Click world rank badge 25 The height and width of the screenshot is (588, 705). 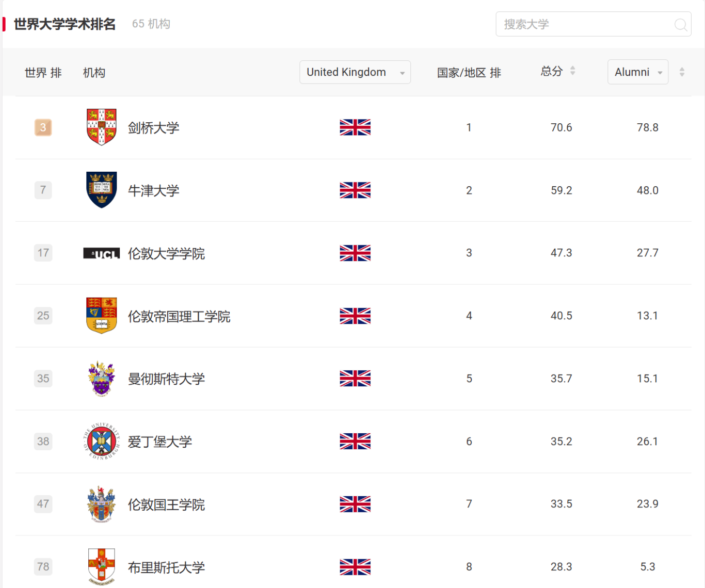click(x=43, y=316)
